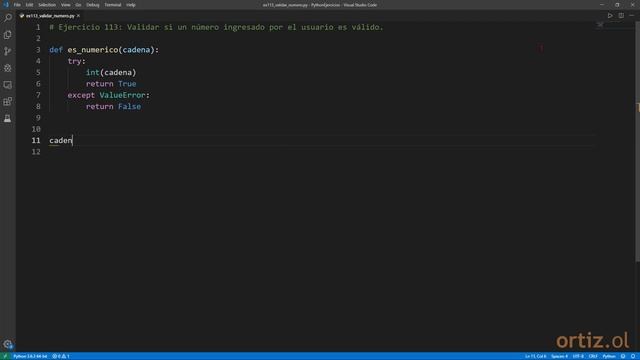Viewport: 640px width, 360px height.
Task: Open the Selection menu
Action: click(x=47, y=5)
